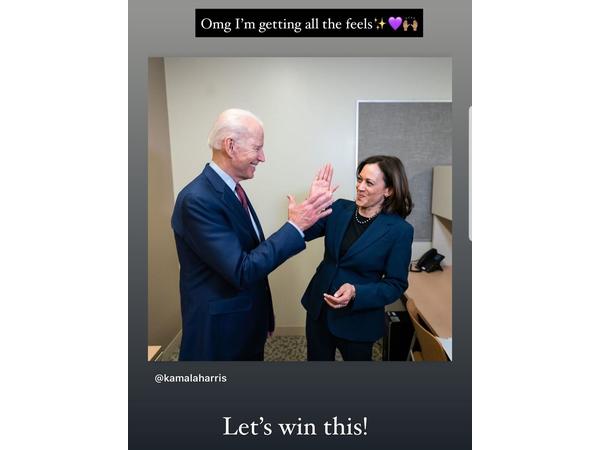Viewport: 600px width, 450px height.
Task: Tap the sparkles emoji in the caption
Action: tap(381, 24)
